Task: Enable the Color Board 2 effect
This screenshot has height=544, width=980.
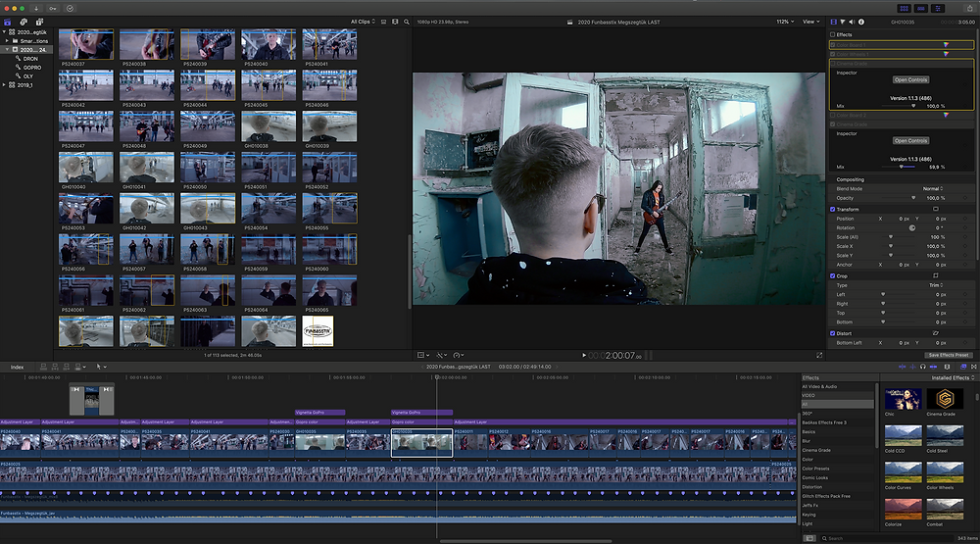Action: (832, 115)
